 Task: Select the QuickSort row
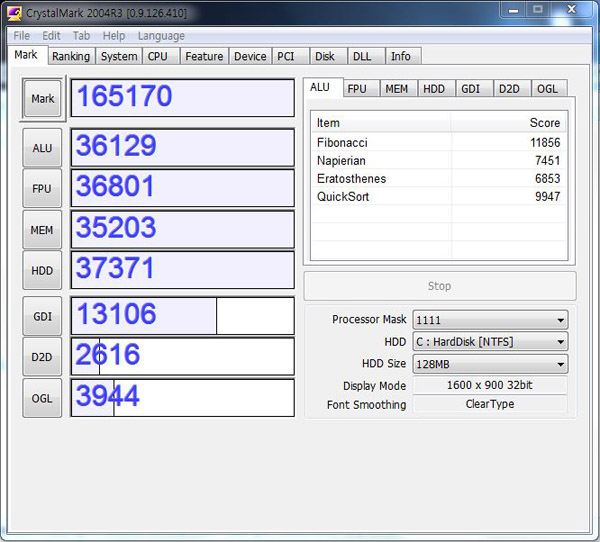click(x=439, y=196)
